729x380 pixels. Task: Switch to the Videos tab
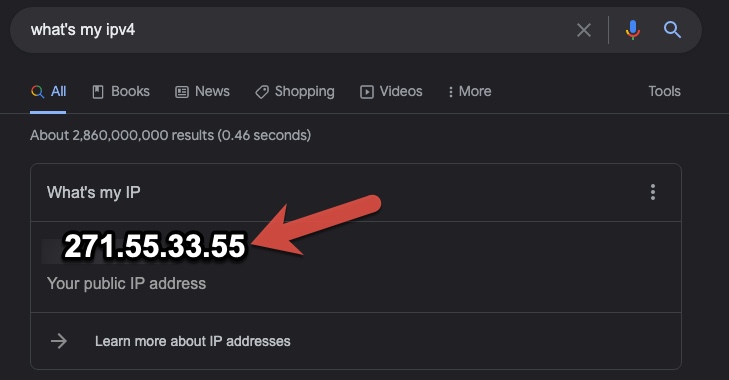click(x=391, y=91)
